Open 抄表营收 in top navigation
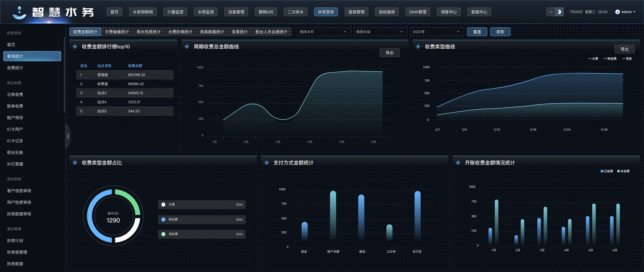Image resolution: width=644 pixels, height=272 pixels. [326, 12]
